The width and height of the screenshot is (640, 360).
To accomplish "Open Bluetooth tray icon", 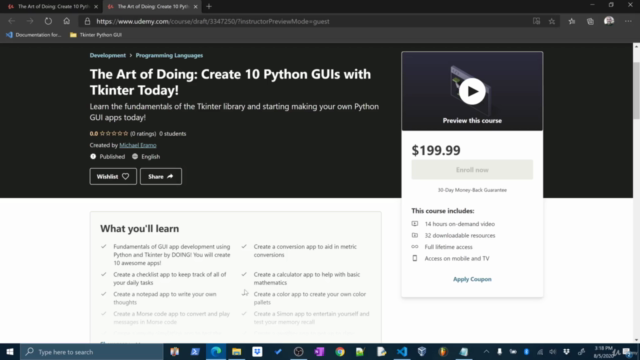I will [526, 351].
